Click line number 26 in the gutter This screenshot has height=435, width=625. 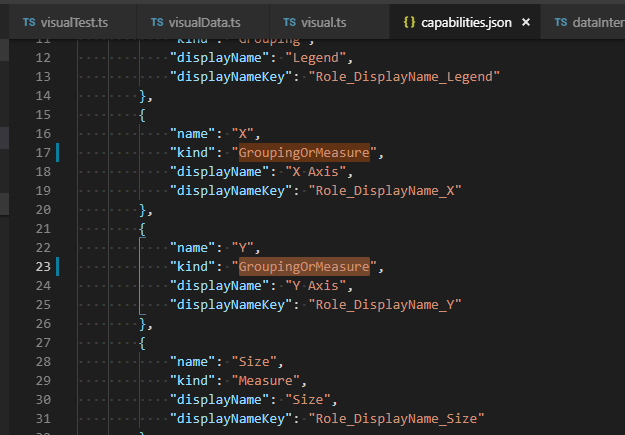pos(43,324)
